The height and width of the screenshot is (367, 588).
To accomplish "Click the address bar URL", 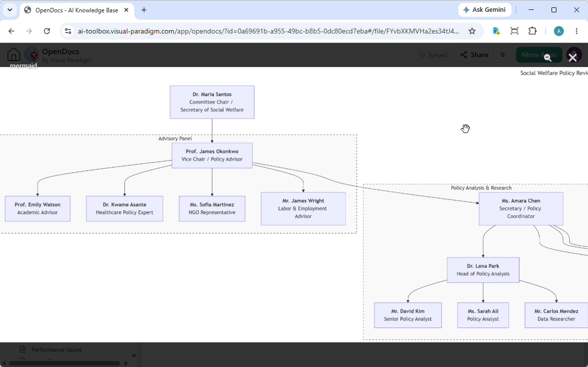I will coord(268,31).
